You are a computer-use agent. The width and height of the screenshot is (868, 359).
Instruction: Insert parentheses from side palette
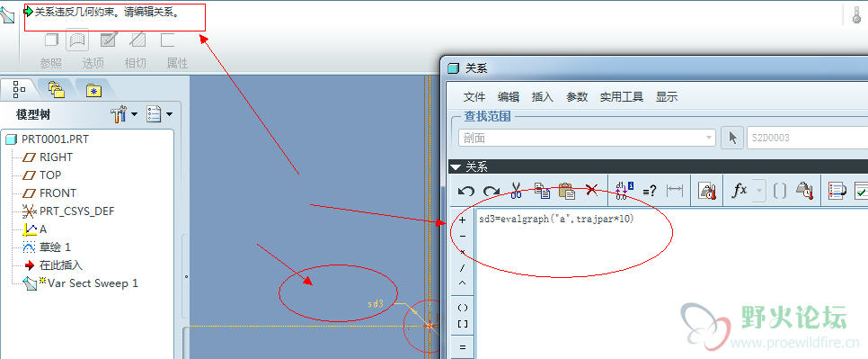click(x=463, y=308)
